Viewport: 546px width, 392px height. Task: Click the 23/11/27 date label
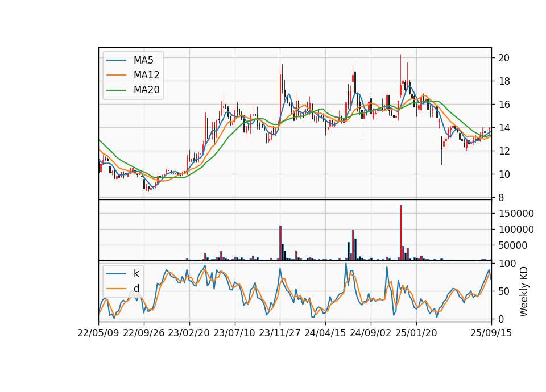(x=280, y=333)
